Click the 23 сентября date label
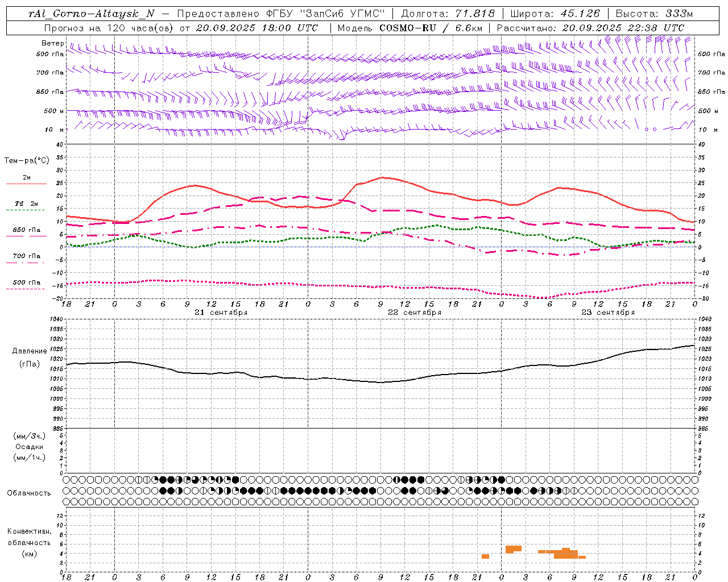The height and width of the screenshot is (582, 728). coord(608,313)
